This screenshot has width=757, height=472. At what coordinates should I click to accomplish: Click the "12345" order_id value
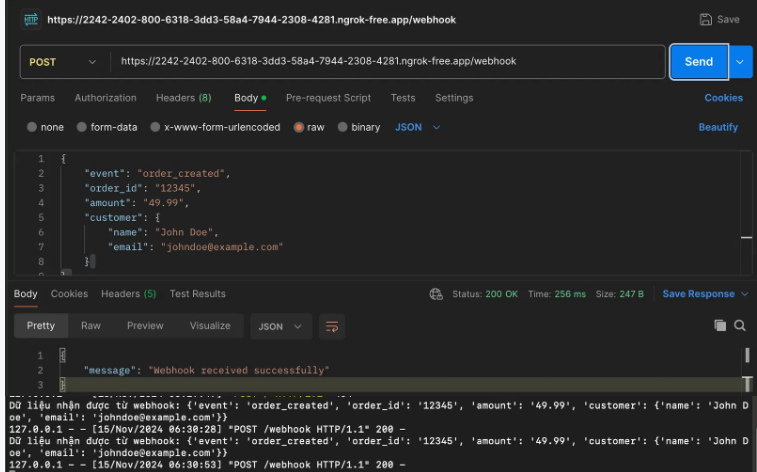coord(175,188)
